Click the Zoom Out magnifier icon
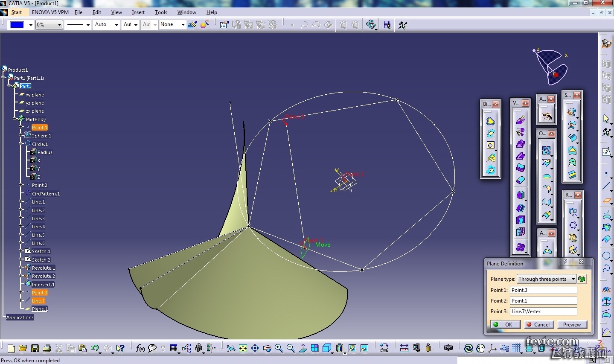 pyautogui.click(x=291, y=348)
